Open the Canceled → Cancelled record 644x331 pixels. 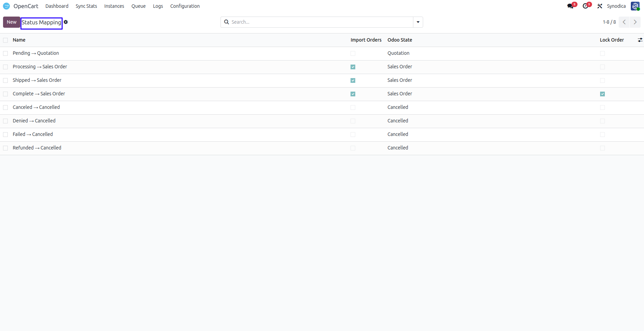[x=36, y=107]
